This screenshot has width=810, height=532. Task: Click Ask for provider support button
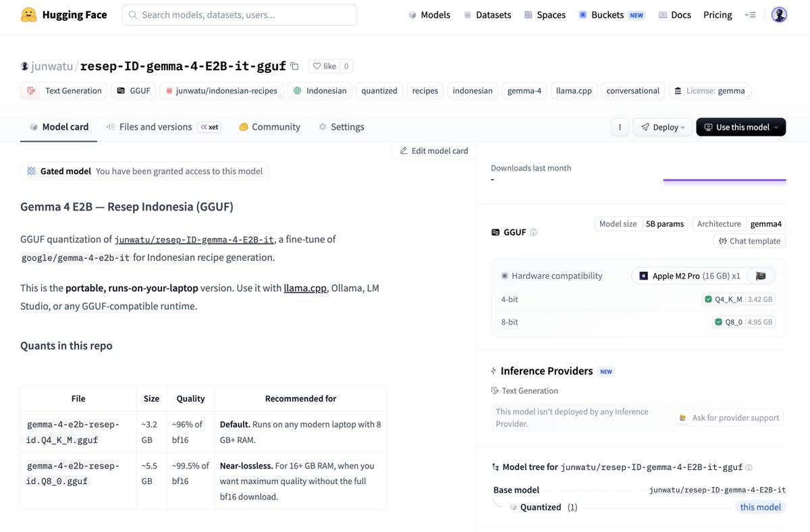point(728,418)
